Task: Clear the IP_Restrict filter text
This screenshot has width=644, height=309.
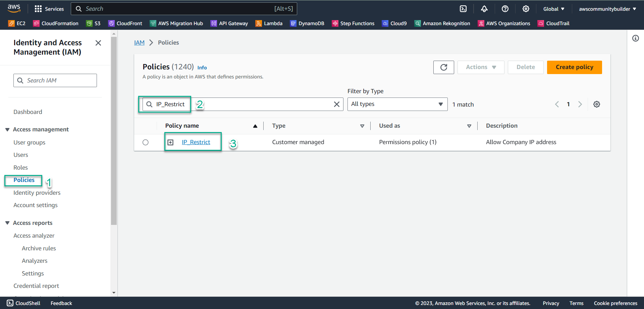Action: pyautogui.click(x=337, y=104)
